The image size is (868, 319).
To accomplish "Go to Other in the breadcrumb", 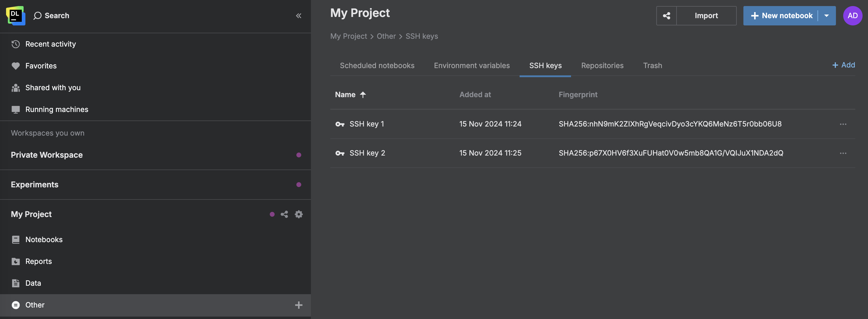I will pyautogui.click(x=386, y=36).
